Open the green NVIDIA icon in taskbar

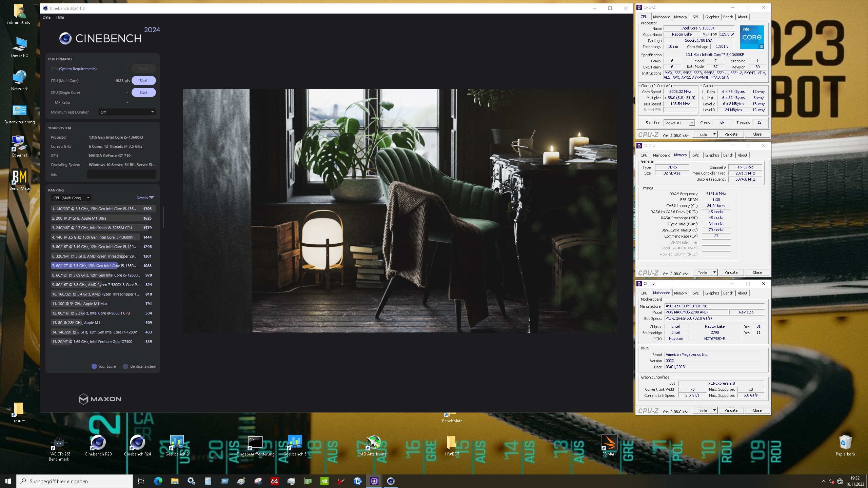click(324, 481)
